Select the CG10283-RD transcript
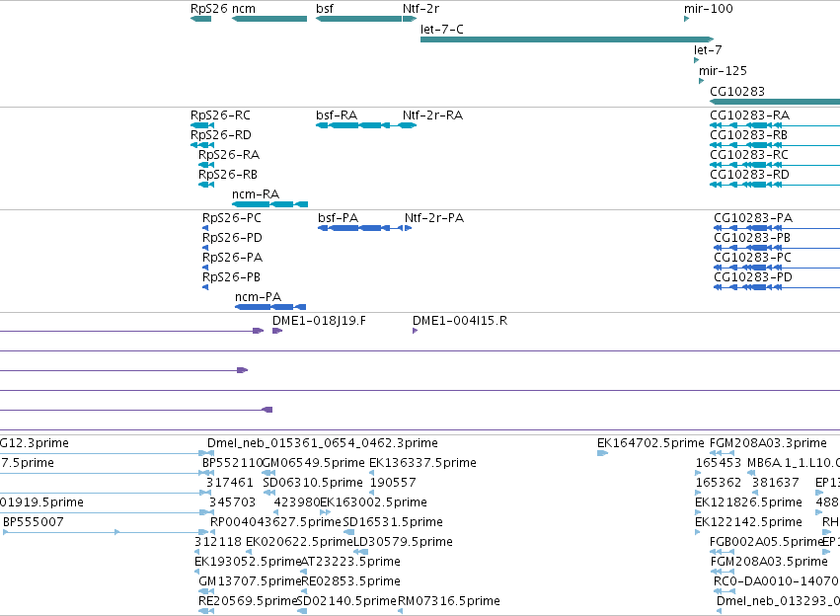 click(x=775, y=185)
